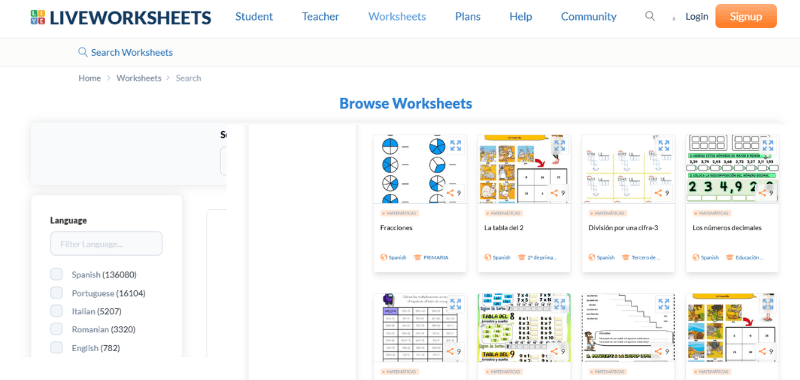Screen dimensions: 800x380
Task: Open the Student menu
Action: click(x=254, y=16)
